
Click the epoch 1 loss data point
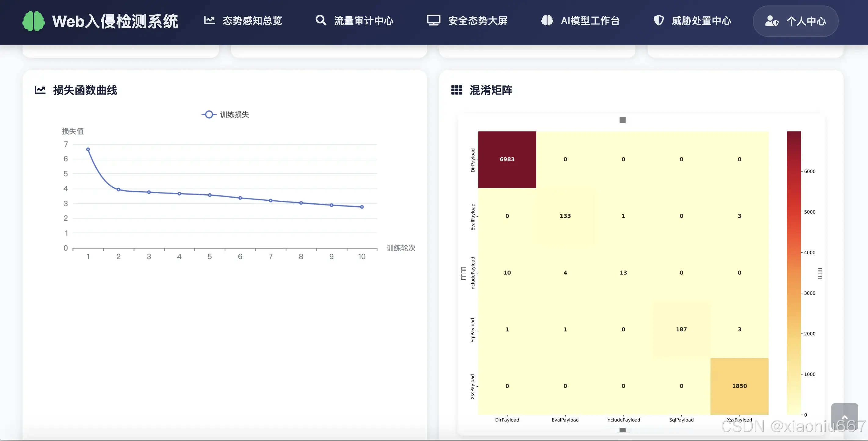88,149
